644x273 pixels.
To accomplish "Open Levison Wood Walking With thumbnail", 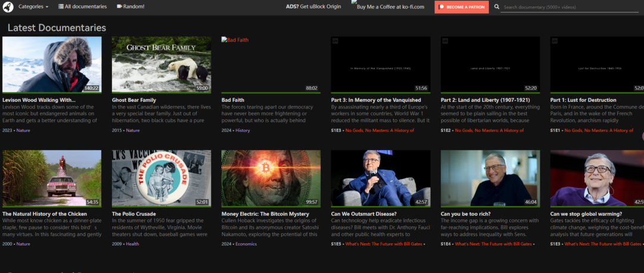I will (52, 64).
